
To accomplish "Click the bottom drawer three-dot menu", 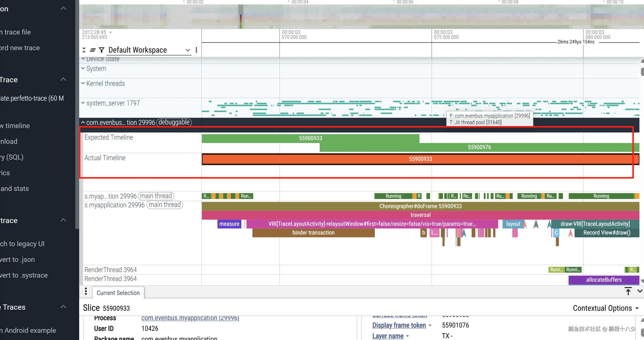I will (x=86, y=291).
